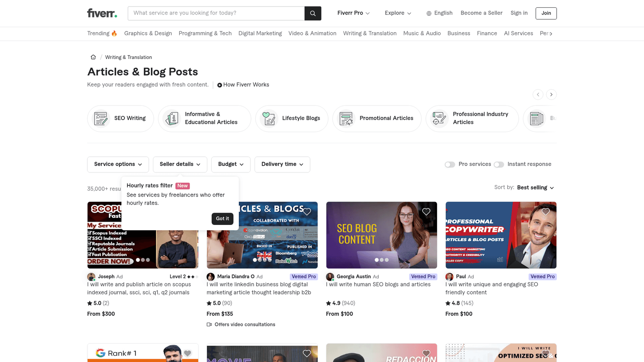
Task: Open the Sort by Best selling dropdown
Action: [535, 188]
